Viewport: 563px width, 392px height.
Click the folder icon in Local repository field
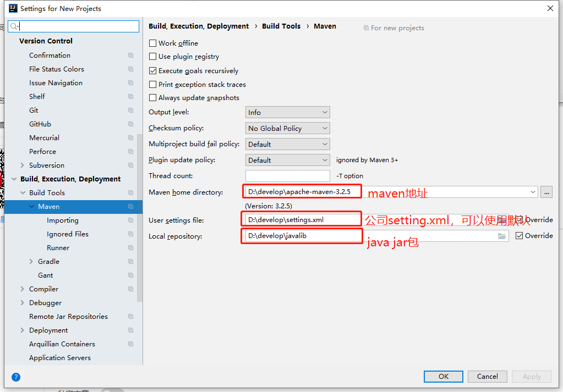(x=501, y=236)
